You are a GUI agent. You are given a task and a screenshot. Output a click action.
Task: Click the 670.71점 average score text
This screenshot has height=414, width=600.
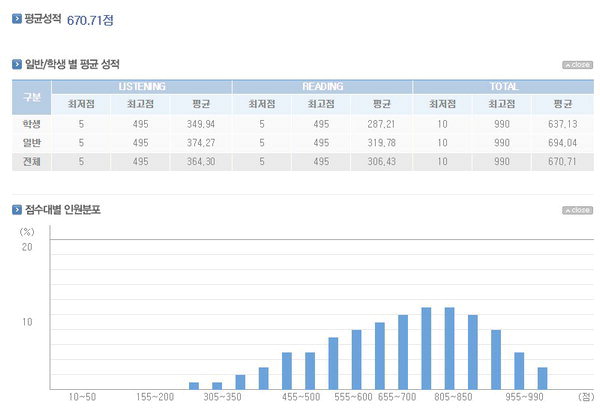point(90,20)
